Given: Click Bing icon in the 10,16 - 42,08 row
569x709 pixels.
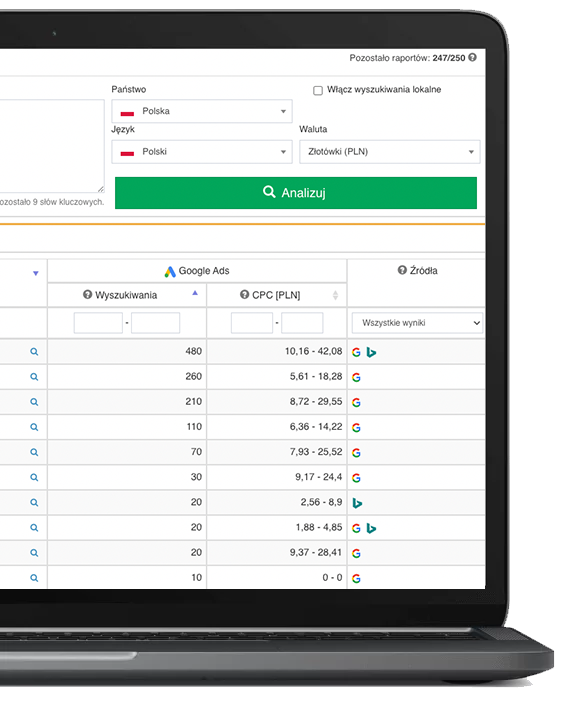Looking at the screenshot, I should coord(371,352).
